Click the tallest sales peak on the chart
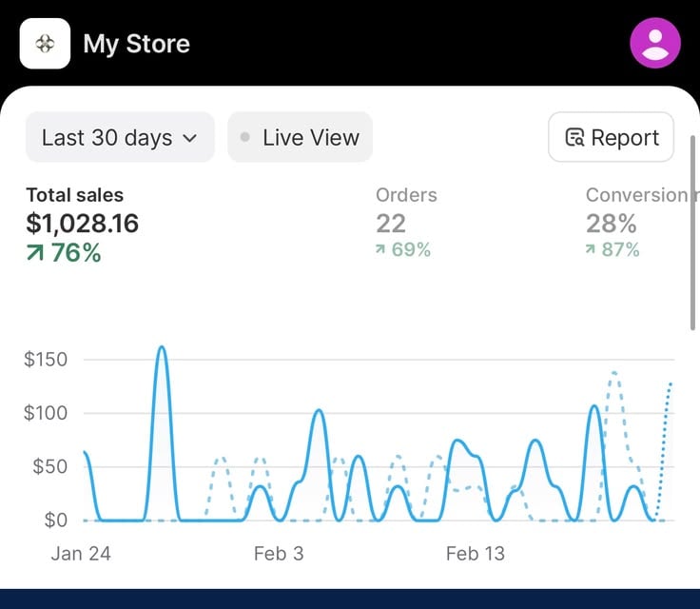 click(x=162, y=347)
